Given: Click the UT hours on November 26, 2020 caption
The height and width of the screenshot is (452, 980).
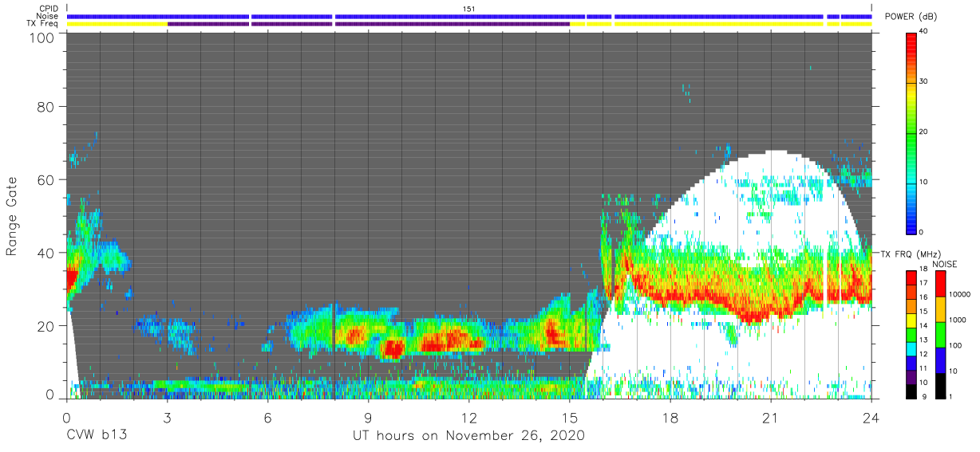Looking at the screenshot, I should pos(468,436).
